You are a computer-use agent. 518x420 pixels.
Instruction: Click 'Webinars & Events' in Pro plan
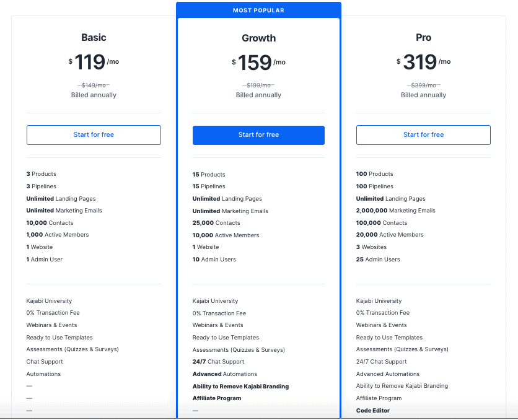tap(381, 325)
